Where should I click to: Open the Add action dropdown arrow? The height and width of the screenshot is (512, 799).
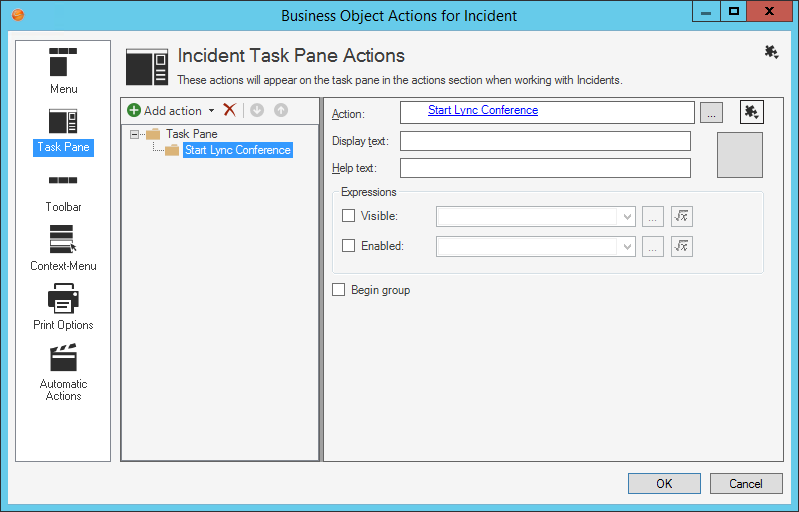pos(211,111)
